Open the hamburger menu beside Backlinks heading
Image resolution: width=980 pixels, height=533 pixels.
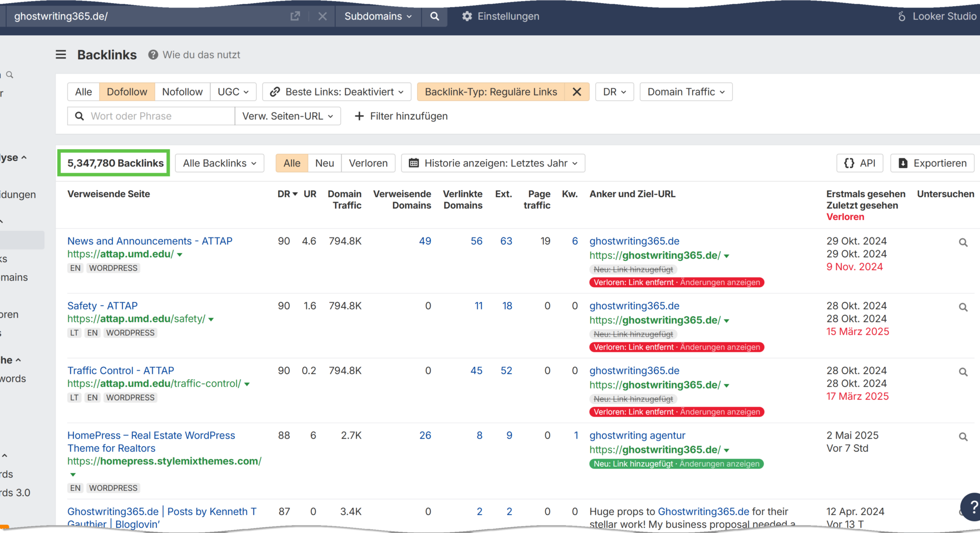[61, 55]
